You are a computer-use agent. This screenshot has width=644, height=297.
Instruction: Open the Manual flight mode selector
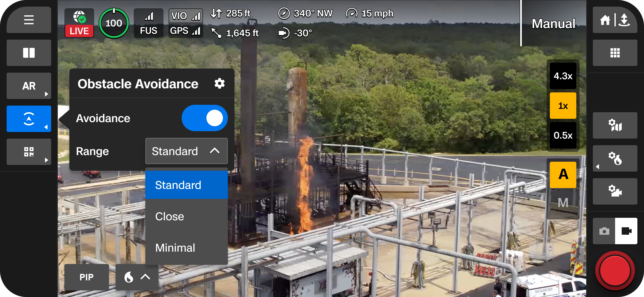554,24
